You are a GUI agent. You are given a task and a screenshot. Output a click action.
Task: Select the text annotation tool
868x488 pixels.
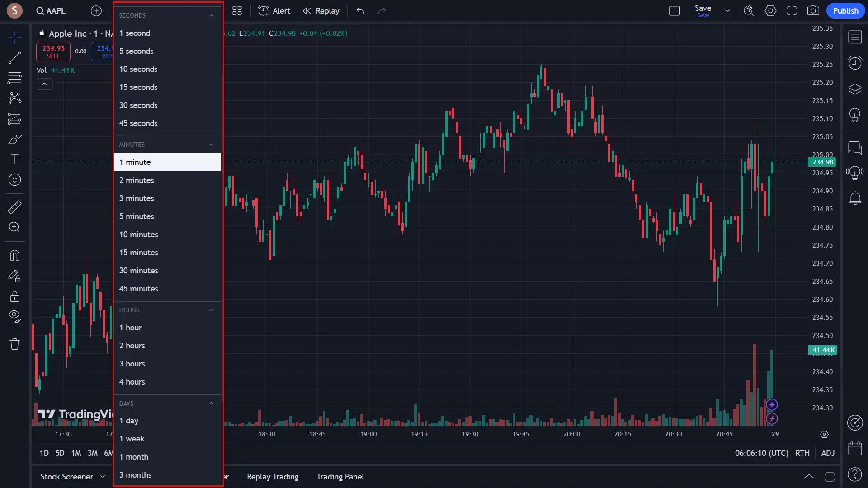(14, 160)
